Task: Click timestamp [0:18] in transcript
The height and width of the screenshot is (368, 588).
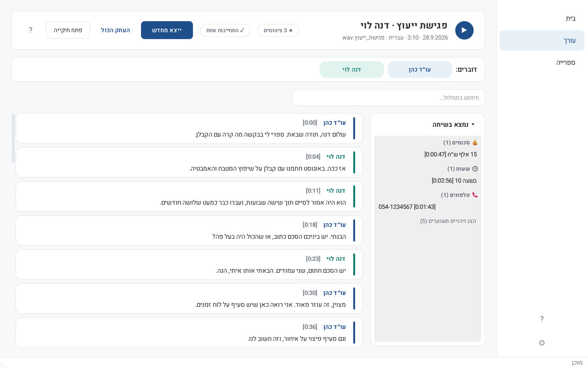Action: pyautogui.click(x=310, y=225)
